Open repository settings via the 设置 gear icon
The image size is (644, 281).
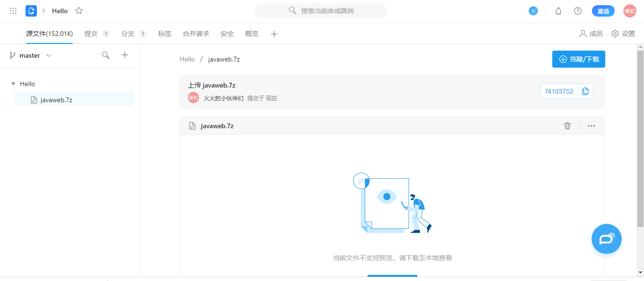tap(615, 34)
